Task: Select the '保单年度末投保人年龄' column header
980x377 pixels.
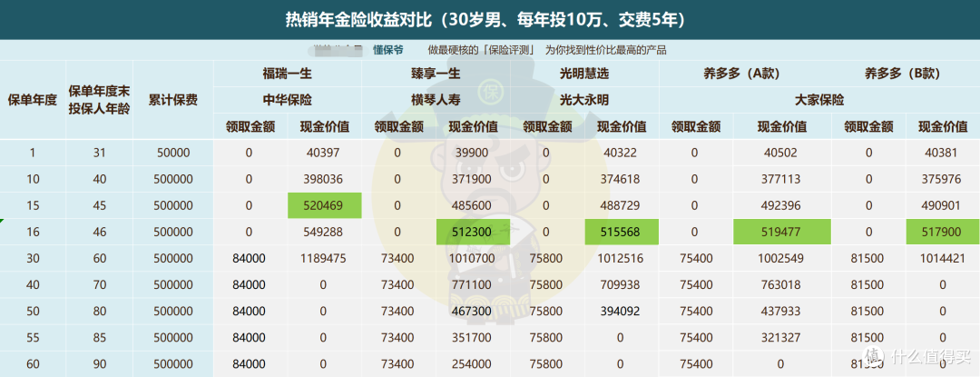Action: [x=100, y=100]
